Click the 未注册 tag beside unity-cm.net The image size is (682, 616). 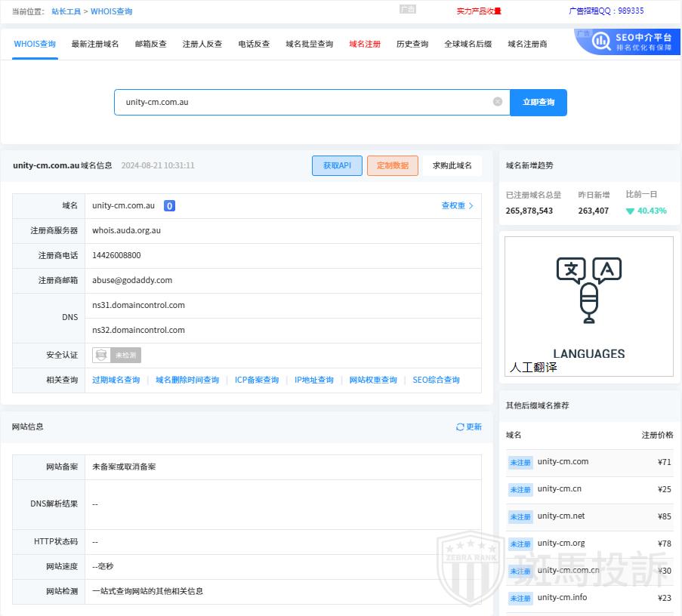[520, 517]
